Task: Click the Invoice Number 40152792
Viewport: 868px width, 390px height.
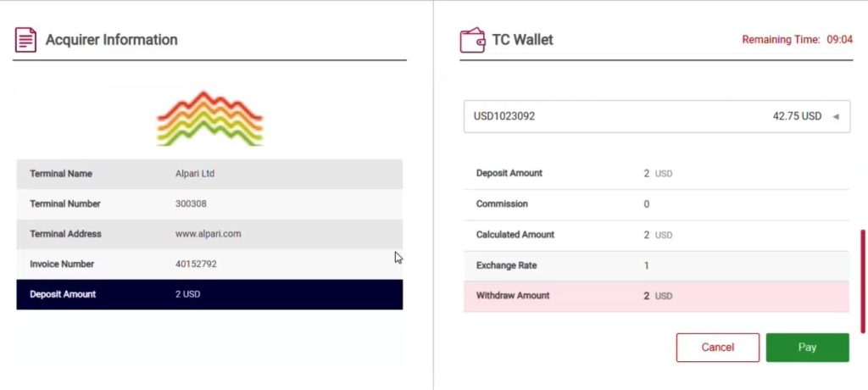Action: point(196,265)
